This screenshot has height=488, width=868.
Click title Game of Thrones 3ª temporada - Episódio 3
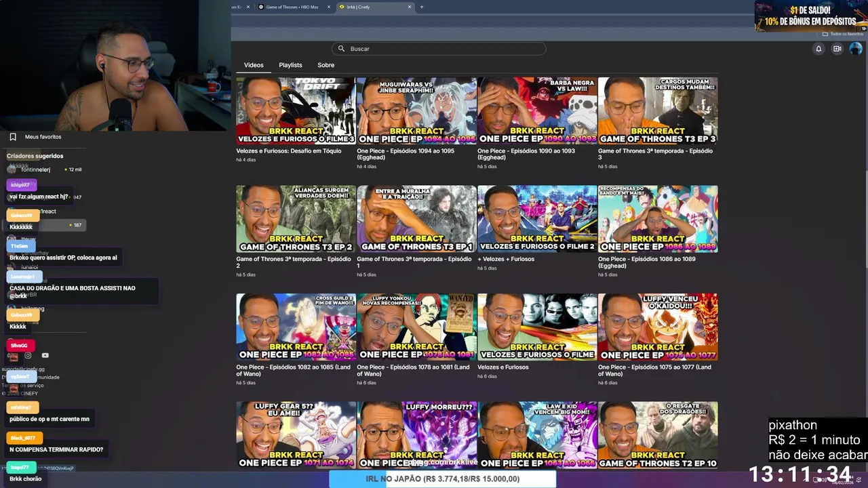point(655,154)
